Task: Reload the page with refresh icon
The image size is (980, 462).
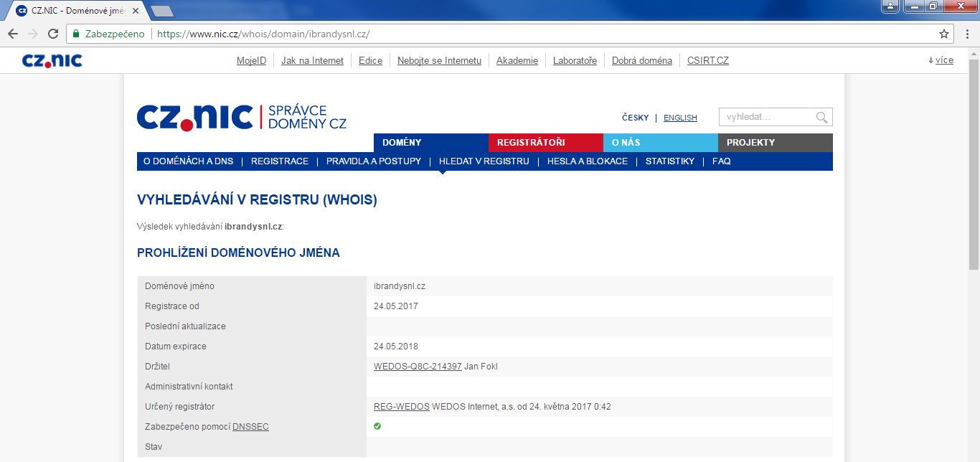Action: [x=53, y=34]
